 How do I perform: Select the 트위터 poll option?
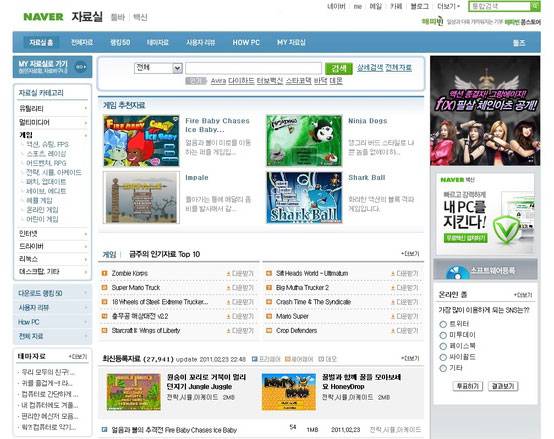click(443, 324)
